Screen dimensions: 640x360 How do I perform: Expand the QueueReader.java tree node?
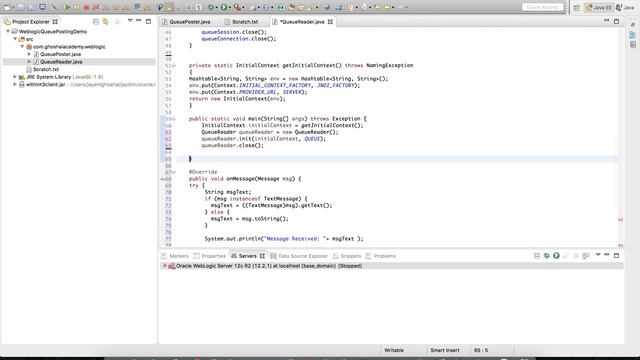pos(29,62)
